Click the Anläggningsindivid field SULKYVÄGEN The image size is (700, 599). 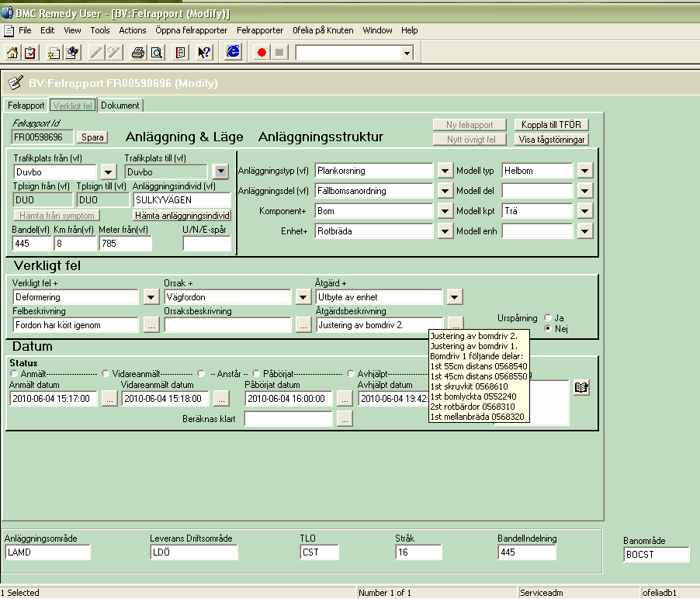click(x=182, y=200)
